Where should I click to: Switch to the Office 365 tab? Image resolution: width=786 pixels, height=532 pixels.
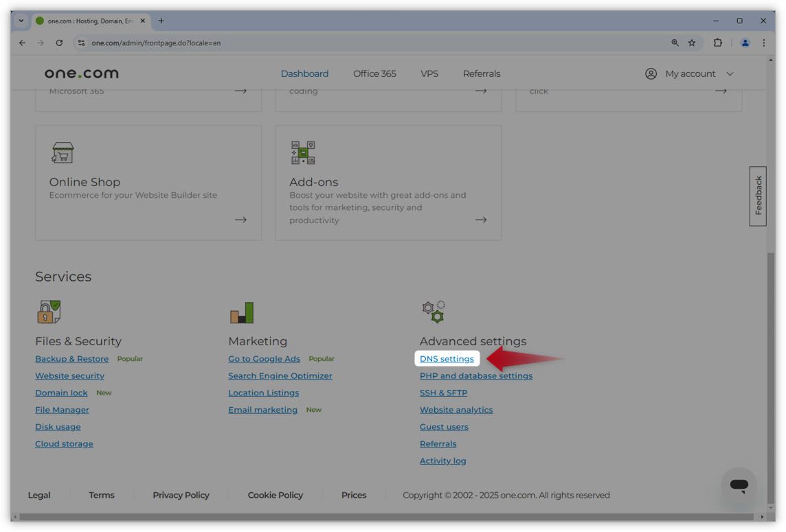pyautogui.click(x=374, y=73)
